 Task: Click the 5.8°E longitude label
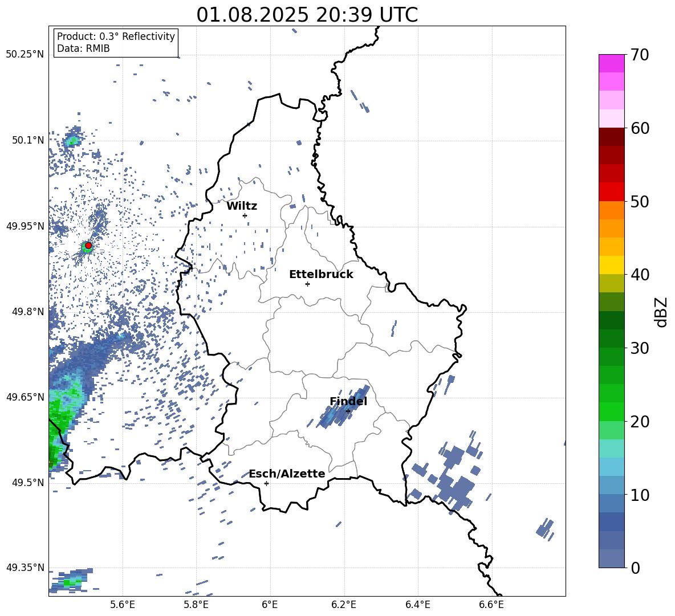[x=196, y=605]
